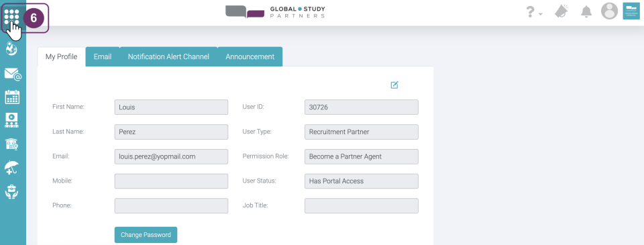Click the globe icon in sidebar
644x245 pixels.
pyautogui.click(x=12, y=50)
